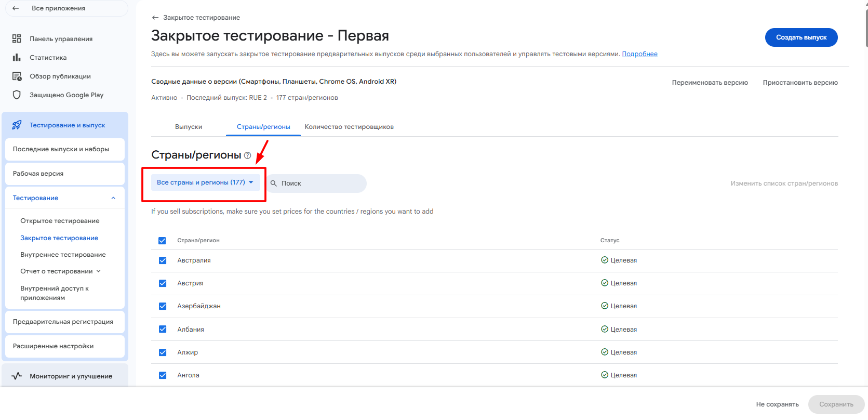Click the Ангола country name
This screenshot has height=420, width=868.
click(x=188, y=375)
